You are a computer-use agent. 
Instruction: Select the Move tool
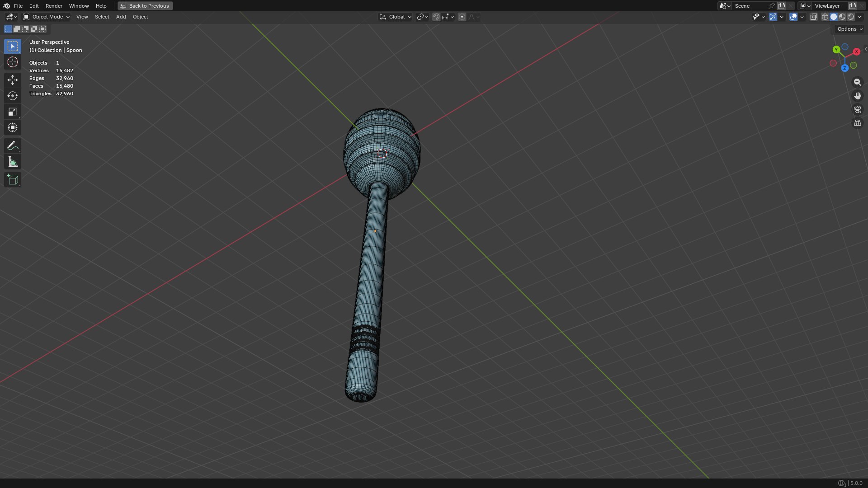(x=13, y=80)
